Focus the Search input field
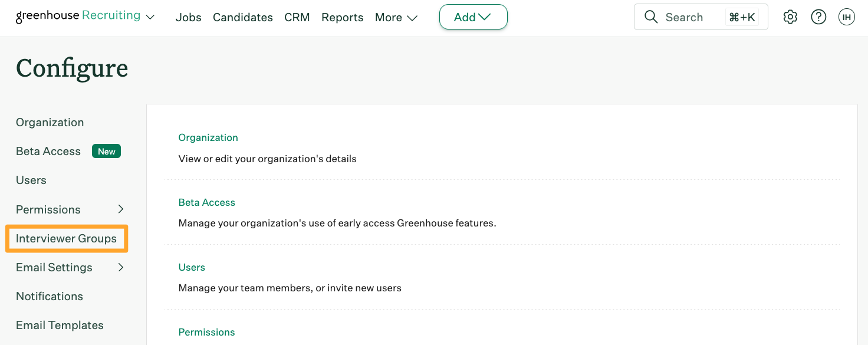Screen dimensions: 868x345 click(701, 17)
